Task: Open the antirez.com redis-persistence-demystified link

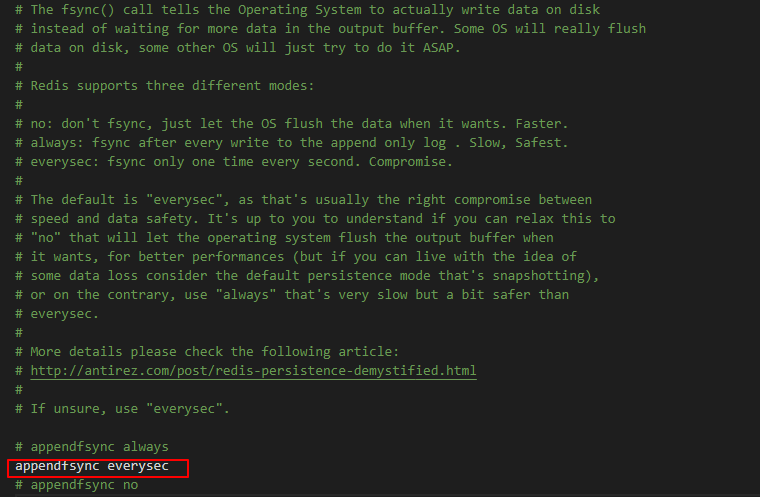Action: coord(253,370)
